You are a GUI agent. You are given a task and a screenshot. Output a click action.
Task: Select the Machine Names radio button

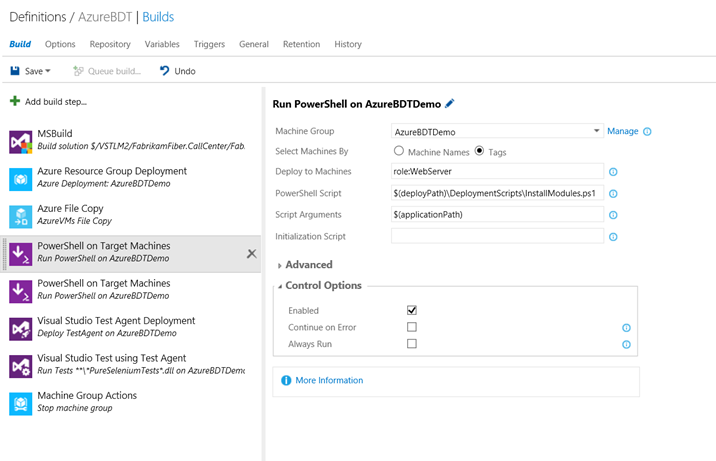[399, 151]
